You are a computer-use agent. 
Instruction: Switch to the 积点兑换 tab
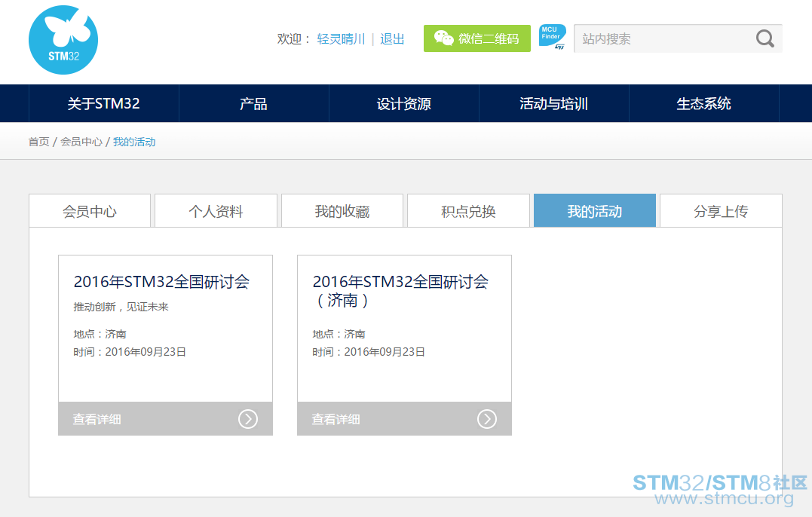(469, 210)
